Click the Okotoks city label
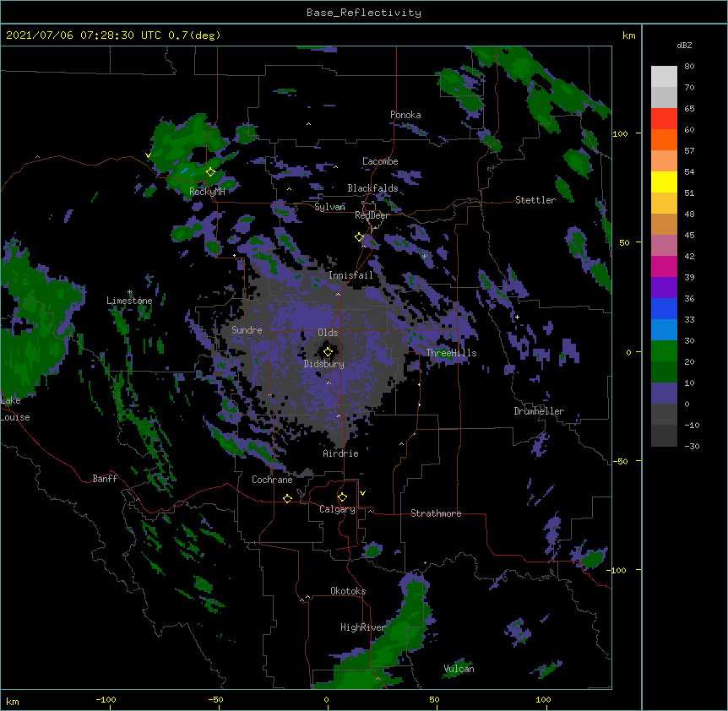Screen dimensions: 728x711 click(348, 591)
